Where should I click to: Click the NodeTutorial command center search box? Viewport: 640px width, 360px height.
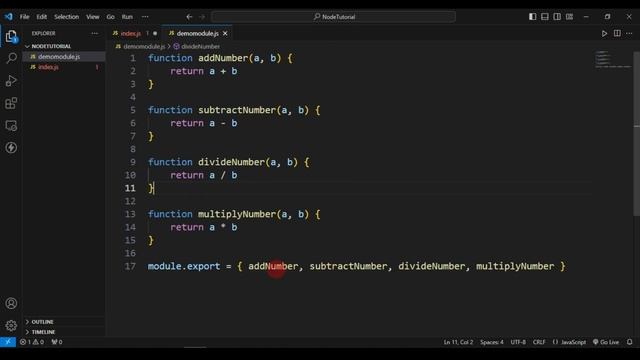(333, 17)
